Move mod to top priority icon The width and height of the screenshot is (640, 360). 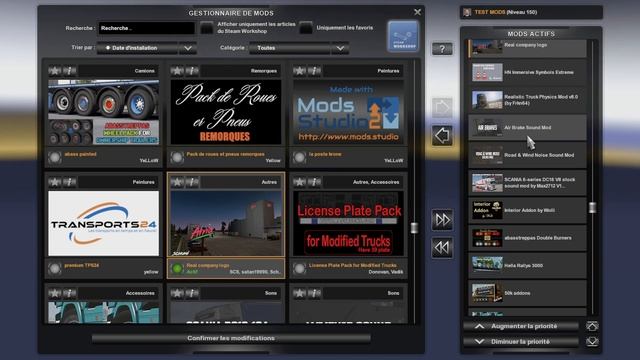tap(592, 326)
